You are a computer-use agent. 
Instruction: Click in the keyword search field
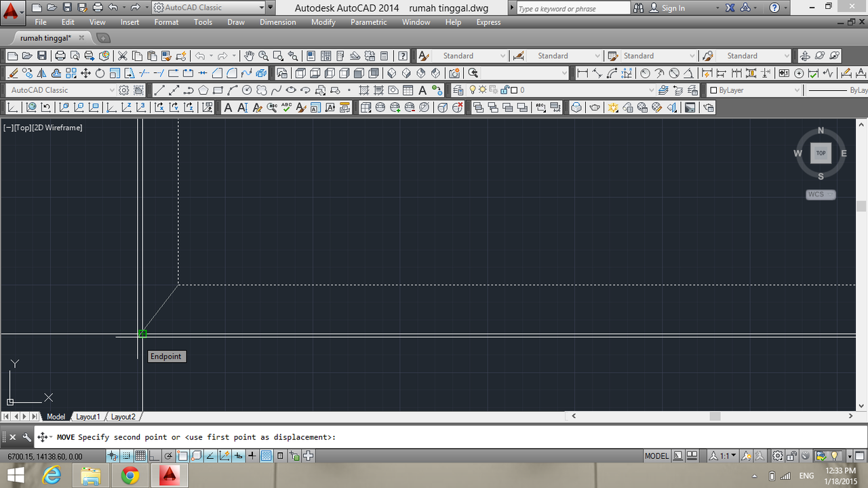pyautogui.click(x=573, y=8)
